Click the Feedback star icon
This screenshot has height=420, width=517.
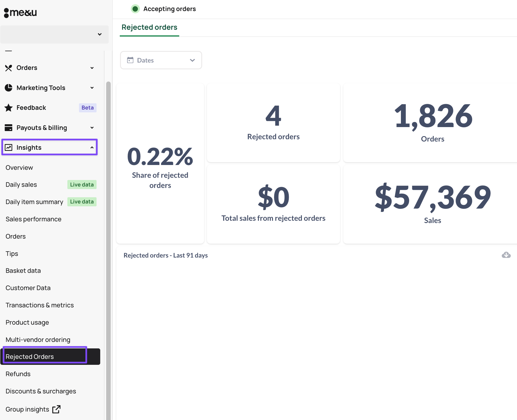pos(8,108)
